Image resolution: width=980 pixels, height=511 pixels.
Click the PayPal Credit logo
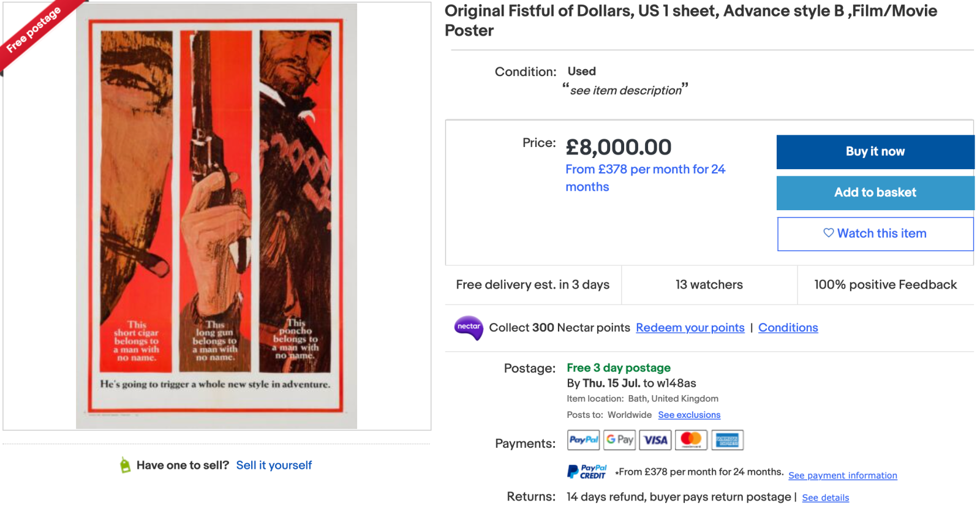pos(587,472)
